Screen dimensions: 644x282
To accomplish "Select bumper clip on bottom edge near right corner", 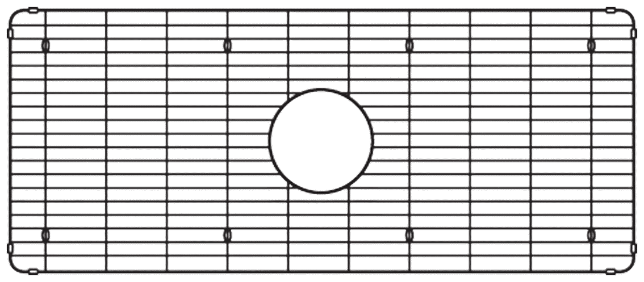I will pyautogui.click(x=611, y=271).
